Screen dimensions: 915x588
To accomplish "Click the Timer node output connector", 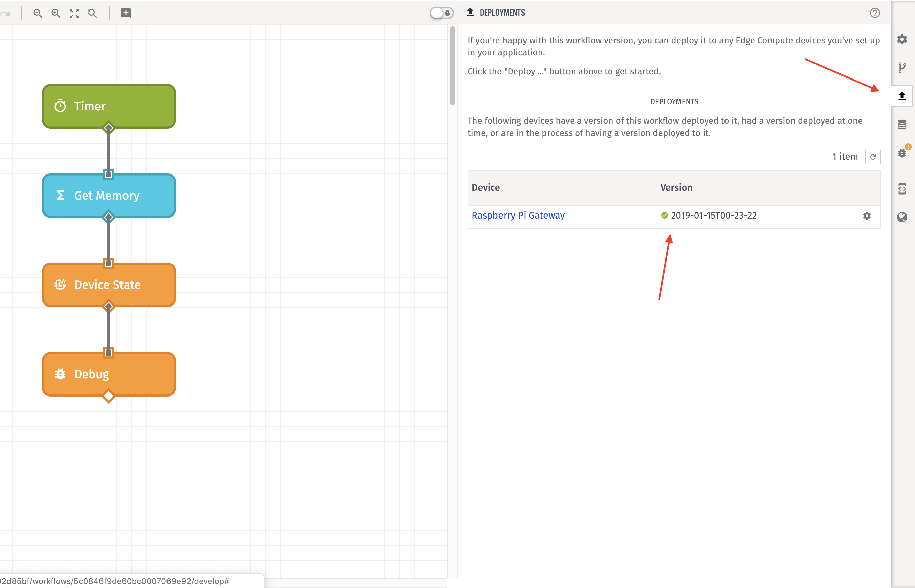I will (109, 128).
